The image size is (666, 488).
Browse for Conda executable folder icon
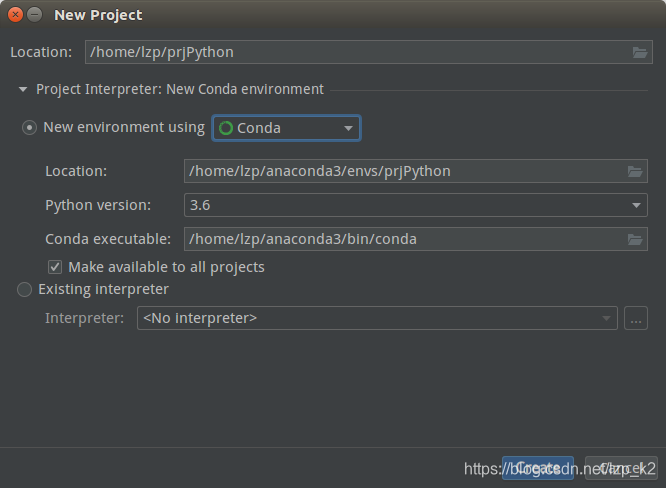pyautogui.click(x=635, y=239)
